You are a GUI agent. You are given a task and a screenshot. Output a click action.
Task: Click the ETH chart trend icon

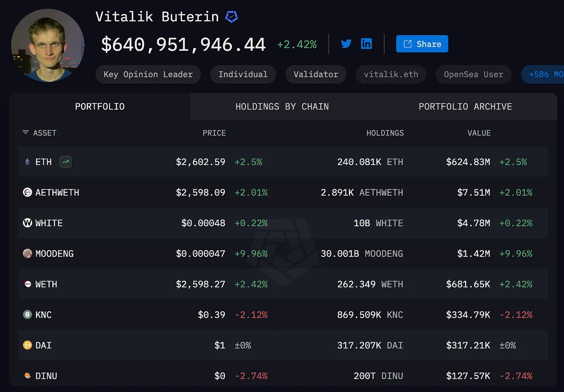tap(65, 162)
